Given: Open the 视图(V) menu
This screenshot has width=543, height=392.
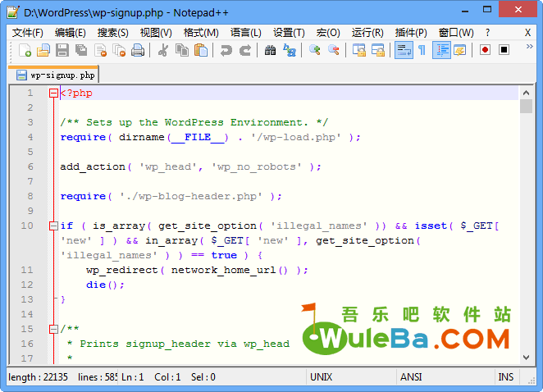Looking at the screenshot, I should [156, 33].
